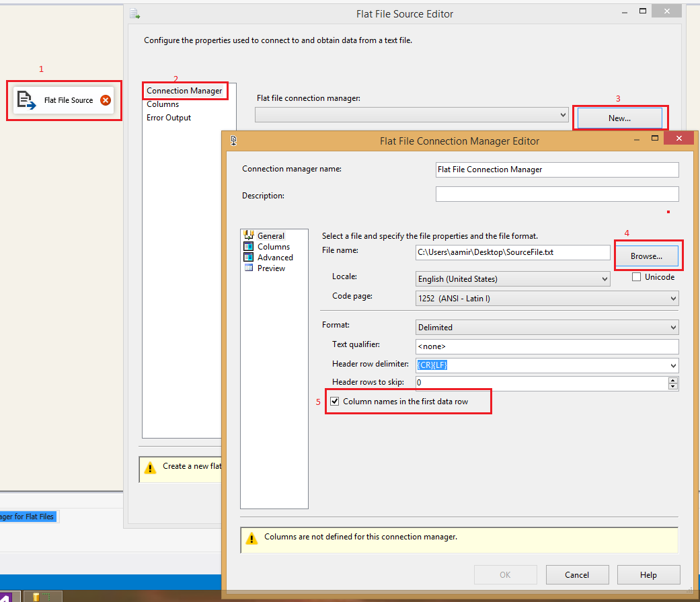Disable Column names in the first data row
The width and height of the screenshot is (700, 602).
pos(334,401)
